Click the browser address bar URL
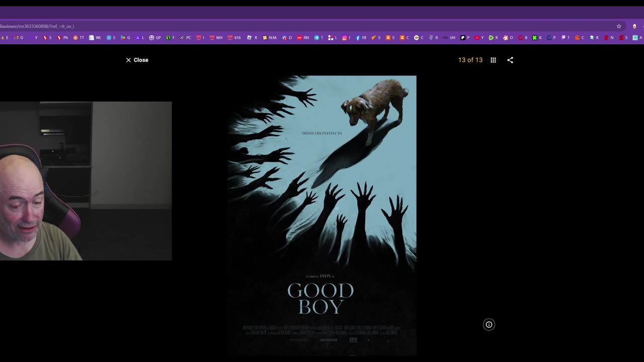 (x=37, y=26)
